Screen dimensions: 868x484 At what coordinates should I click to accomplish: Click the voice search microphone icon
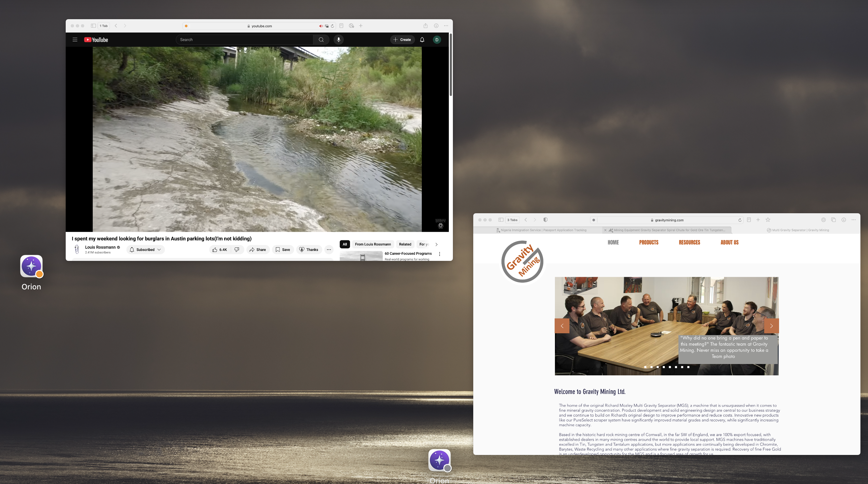(x=339, y=40)
